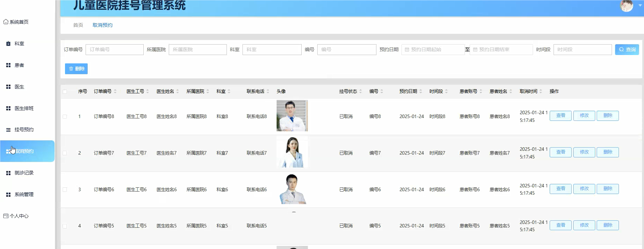This screenshot has width=644, height=249.
Task: Check the checkbox for row 订单编号5
Action: point(65,226)
